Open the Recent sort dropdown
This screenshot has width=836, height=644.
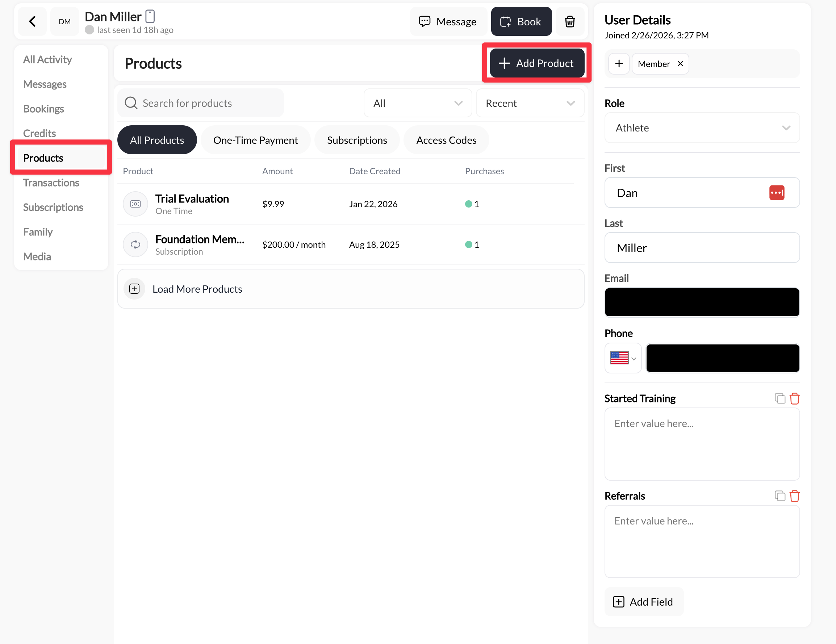click(530, 103)
